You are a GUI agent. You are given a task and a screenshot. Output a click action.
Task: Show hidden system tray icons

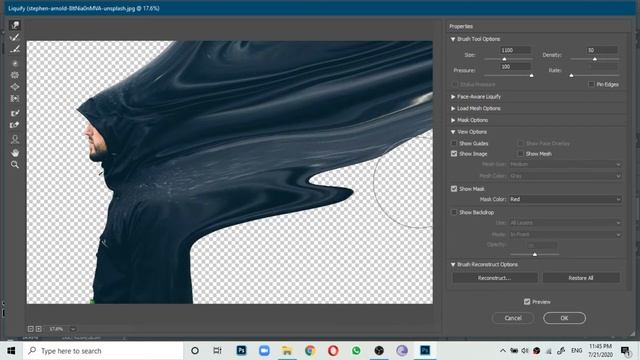[x=503, y=351]
